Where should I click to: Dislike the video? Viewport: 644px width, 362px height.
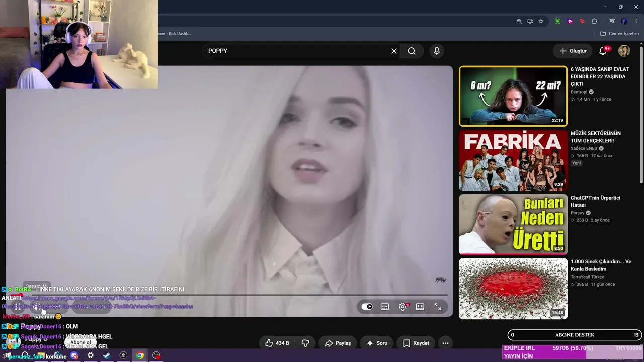click(305, 343)
